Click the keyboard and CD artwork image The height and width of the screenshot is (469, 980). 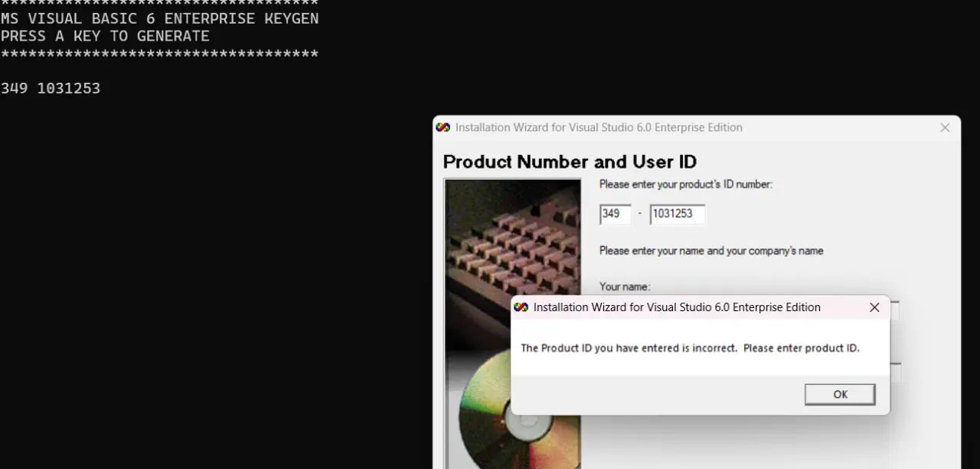pyautogui.click(x=513, y=323)
